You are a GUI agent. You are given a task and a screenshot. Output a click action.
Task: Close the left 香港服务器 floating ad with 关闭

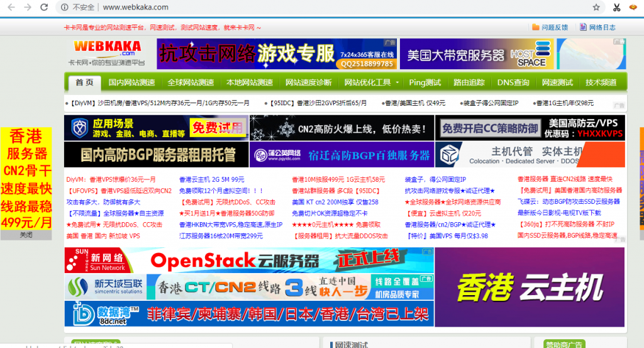(26, 235)
